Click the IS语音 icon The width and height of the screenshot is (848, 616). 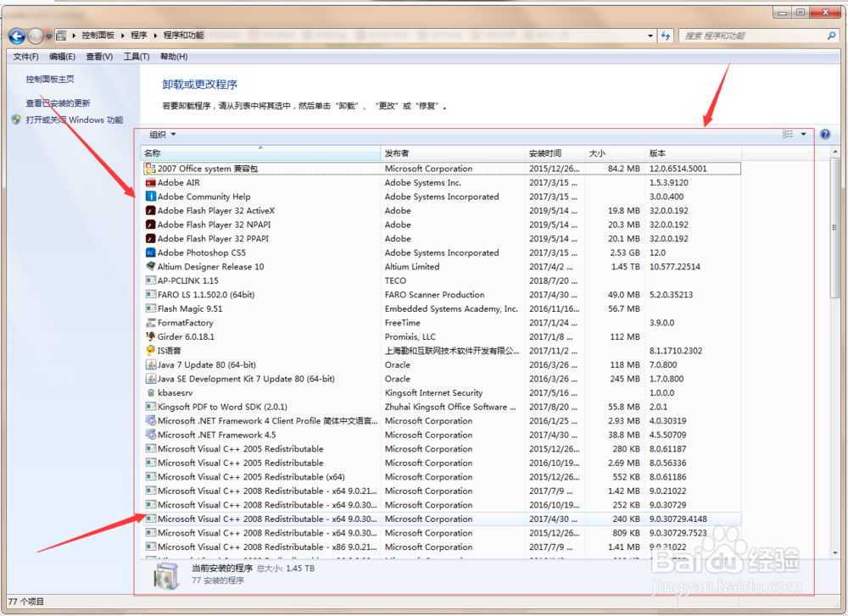[151, 350]
